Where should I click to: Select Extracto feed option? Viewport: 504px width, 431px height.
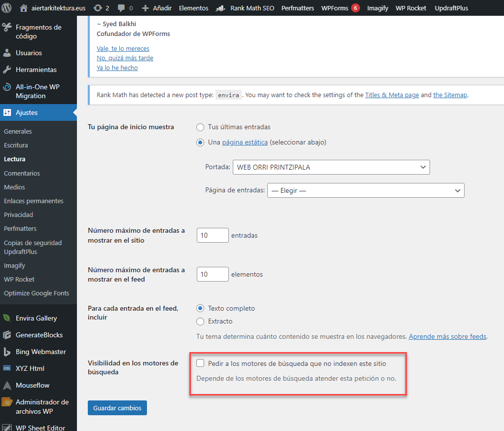click(x=200, y=322)
